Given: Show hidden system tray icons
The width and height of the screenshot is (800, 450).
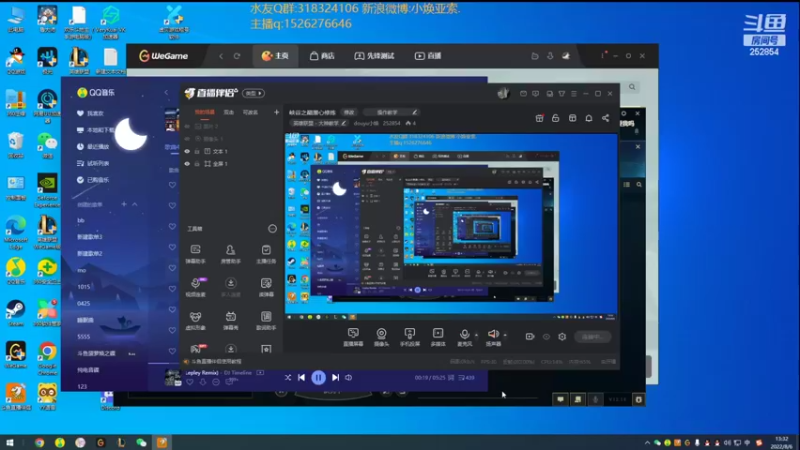Looking at the screenshot, I should pyautogui.click(x=647, y=442).
